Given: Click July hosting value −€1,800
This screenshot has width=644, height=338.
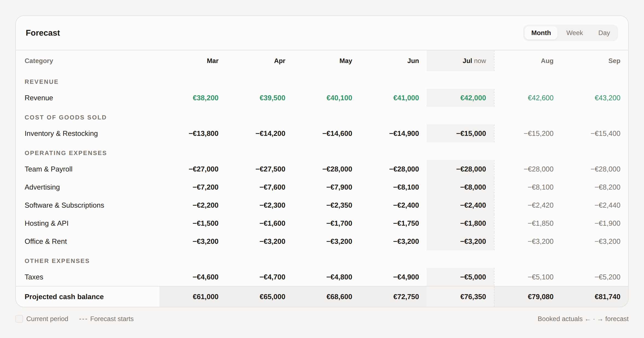Looking at the screenshot, I should click(473, 223).
